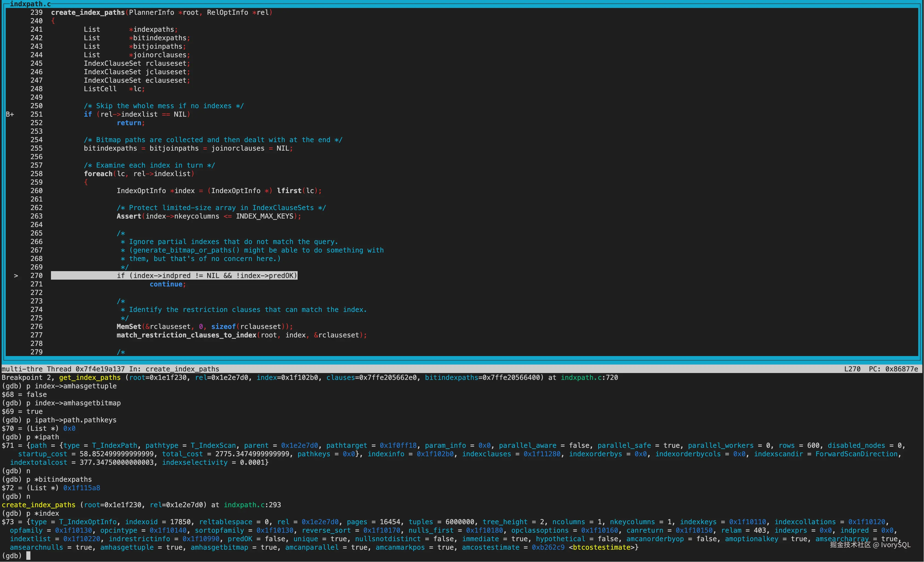Screen dimensions: 924x562
Task: Click the $73 value history label
Action: [x=7, y=522]
